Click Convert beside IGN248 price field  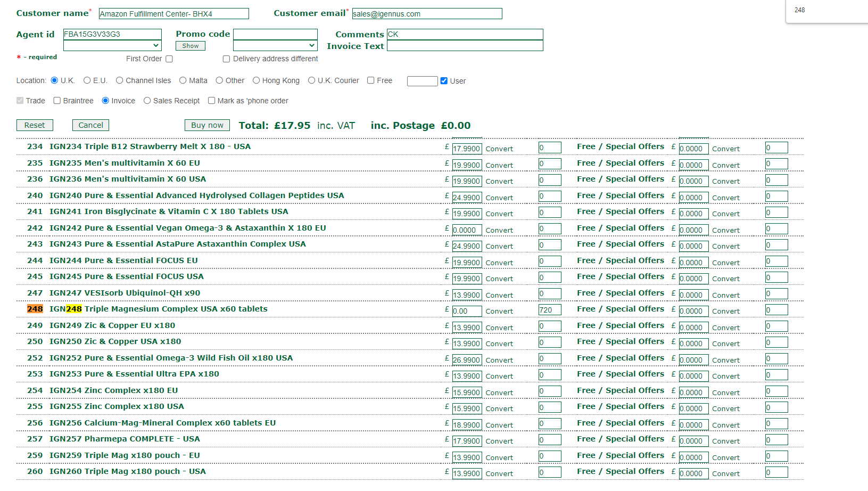(499, 312)
